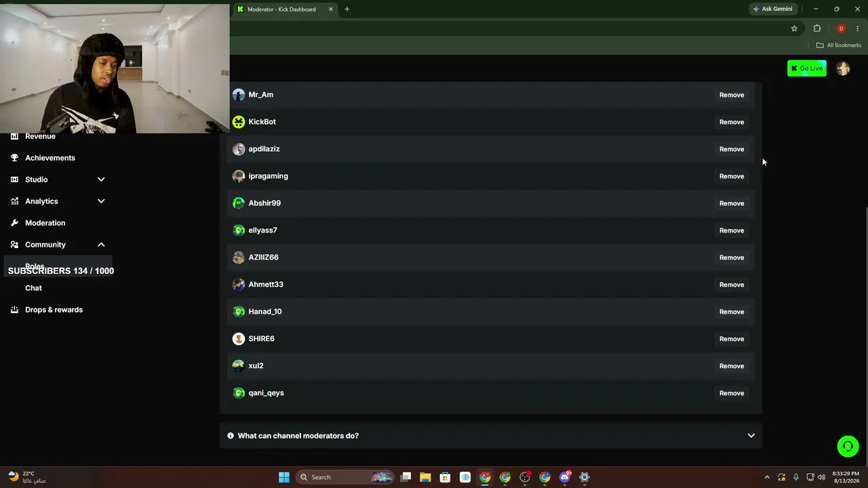Open the Chrome extensions puzzle icon
Screen dimensions: 868x488
point(817,28)
